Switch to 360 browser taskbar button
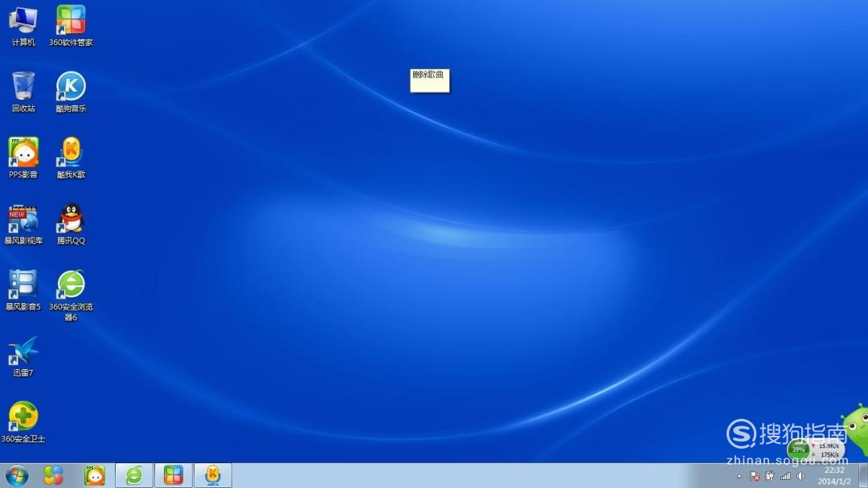868x488 pixels. point(134,476)
